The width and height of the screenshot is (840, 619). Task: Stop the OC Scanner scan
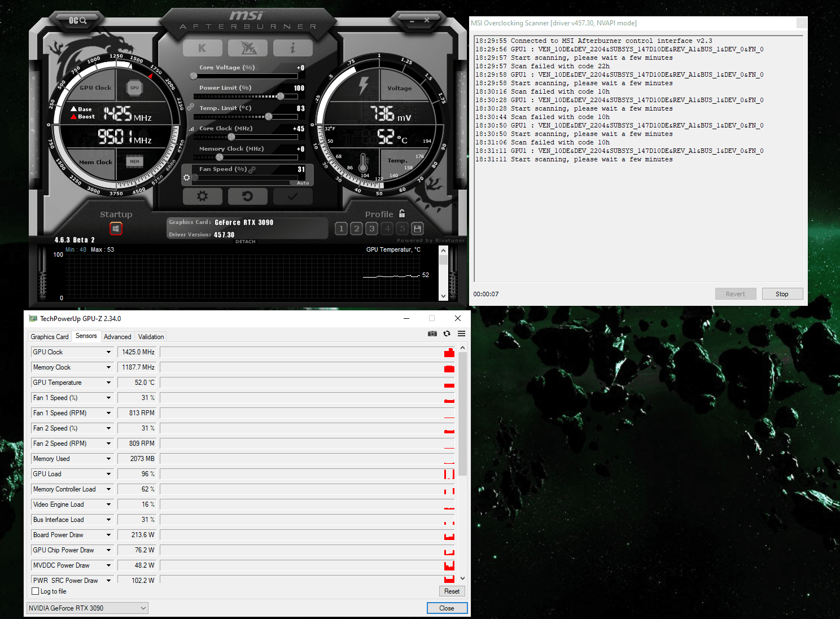(x=782, y=294)
